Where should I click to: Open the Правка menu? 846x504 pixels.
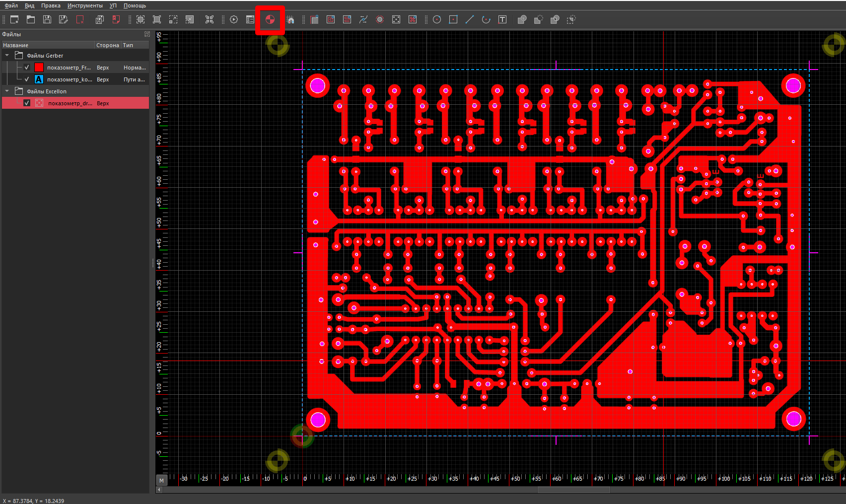pyautogui.click(x=51, y=5)
